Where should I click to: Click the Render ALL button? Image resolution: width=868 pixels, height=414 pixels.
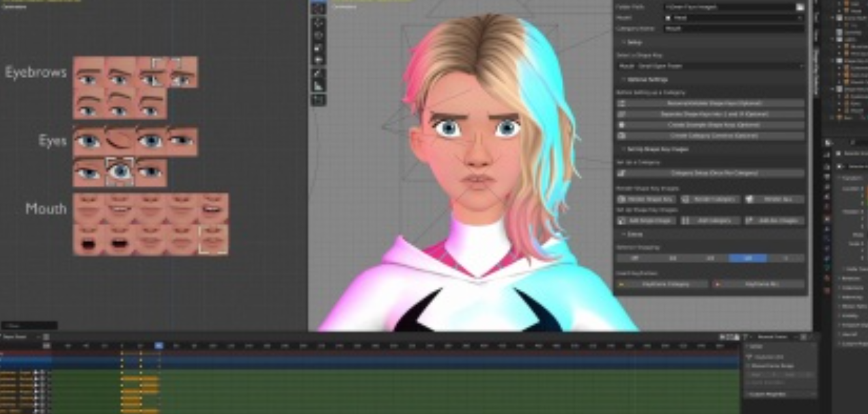pos(774,199)
